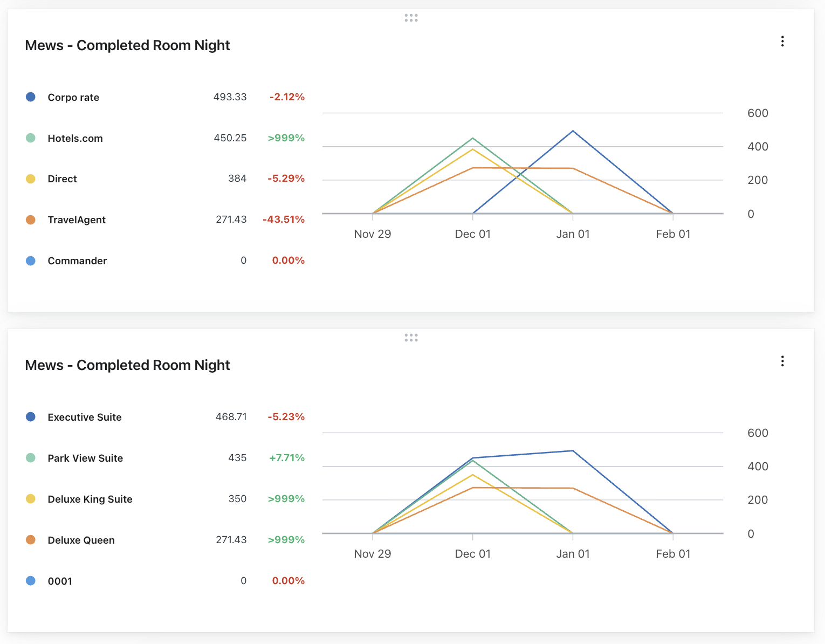Click the Park View Suite +7.71% value
Viewport: 825px width, 644px height.
[287, 458]
